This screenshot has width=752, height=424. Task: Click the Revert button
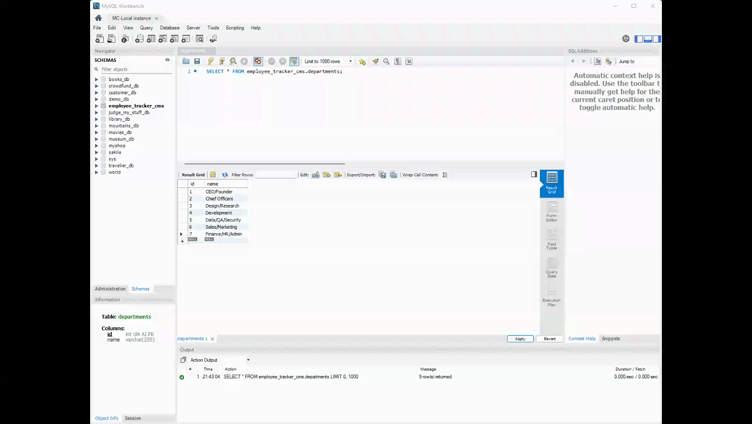pos(550,339)
